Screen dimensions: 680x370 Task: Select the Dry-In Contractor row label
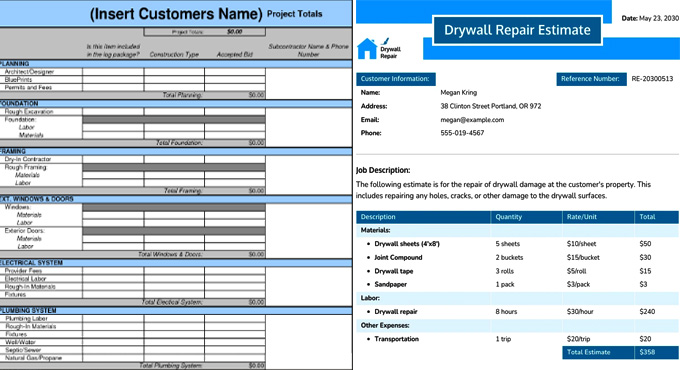coord(28,159)
